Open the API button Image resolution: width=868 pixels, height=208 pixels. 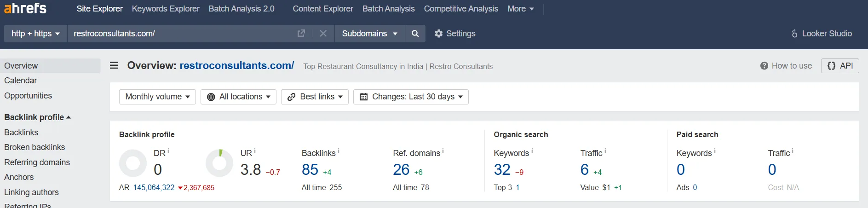pos(840,66)
